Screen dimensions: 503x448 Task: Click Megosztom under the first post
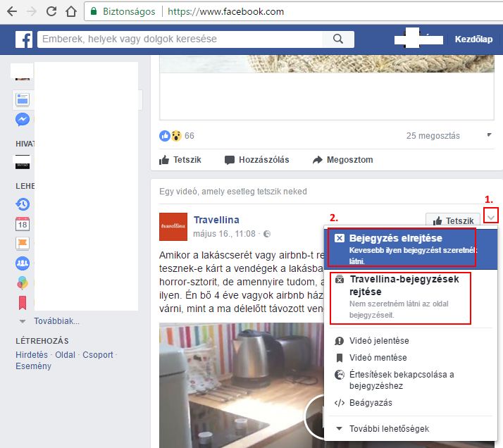pyautogui.click(x=342, y=160)
